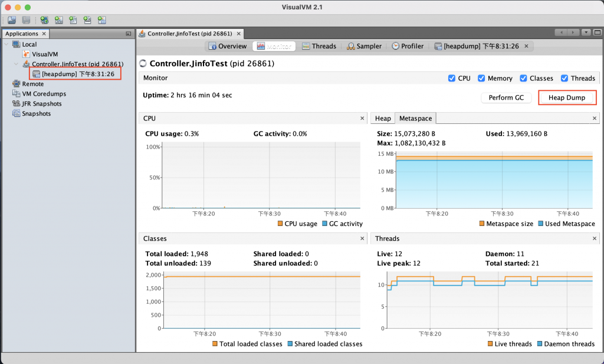Click the Add VM Coredump toolbar icon
The height and width of the screenshot is (364, 604).
73,20
